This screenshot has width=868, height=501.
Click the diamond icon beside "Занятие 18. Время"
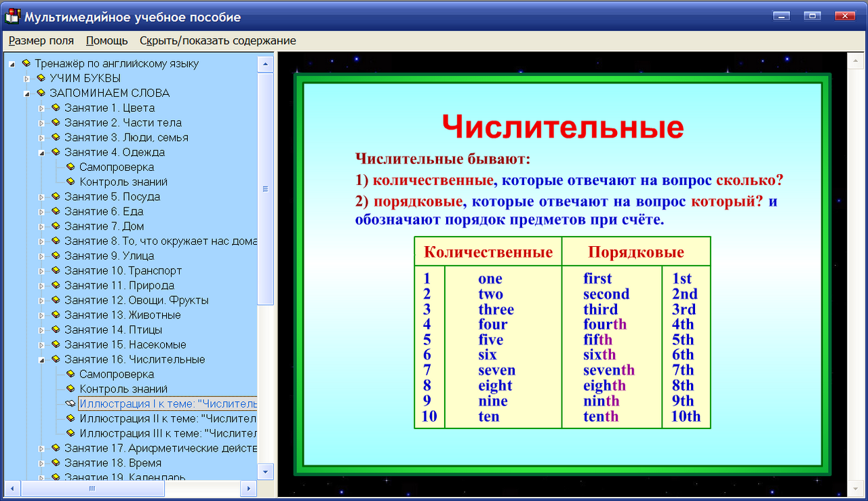pyautogui.click(x=55, y=463)
